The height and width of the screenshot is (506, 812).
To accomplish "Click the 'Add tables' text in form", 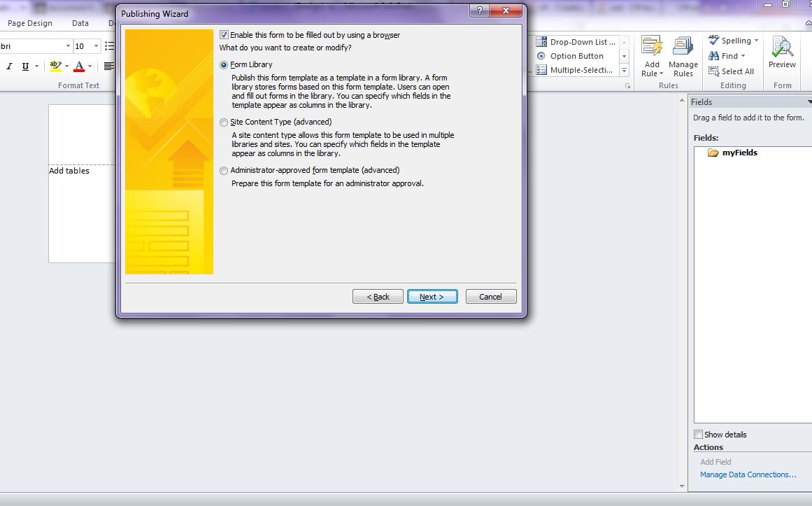I will click(69, 171).
